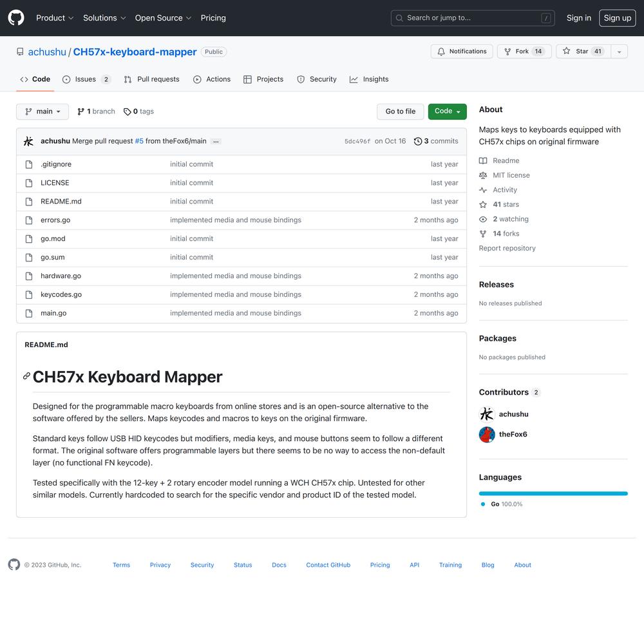Expand the Open Source menu

coord(163,18)
